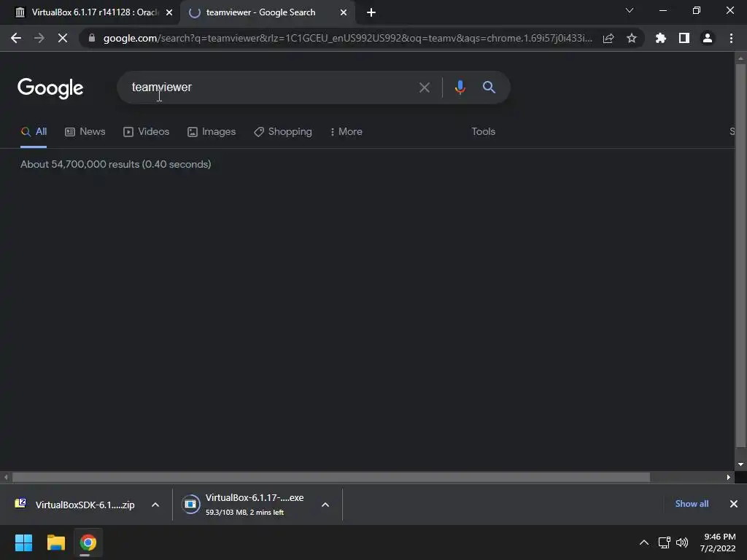Switch to Videos results
Image resolution: width=747 pixels, height=560 pixels.
[x=146, y=132]
